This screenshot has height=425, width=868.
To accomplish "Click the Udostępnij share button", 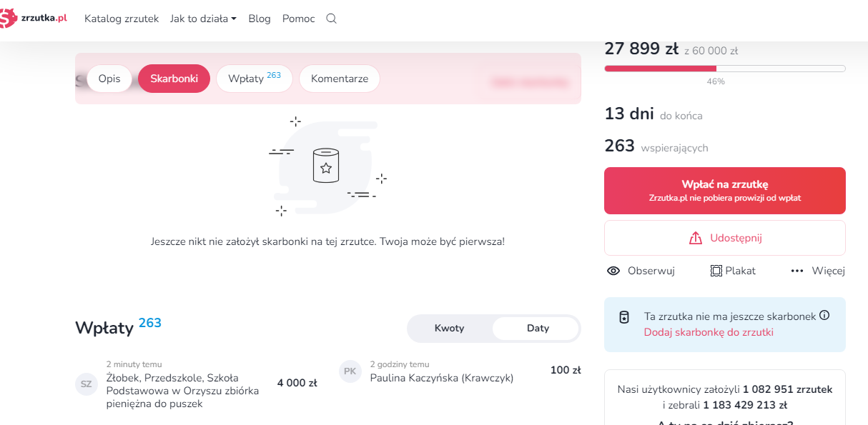I will pyautogui.click(x=725, y=238).
